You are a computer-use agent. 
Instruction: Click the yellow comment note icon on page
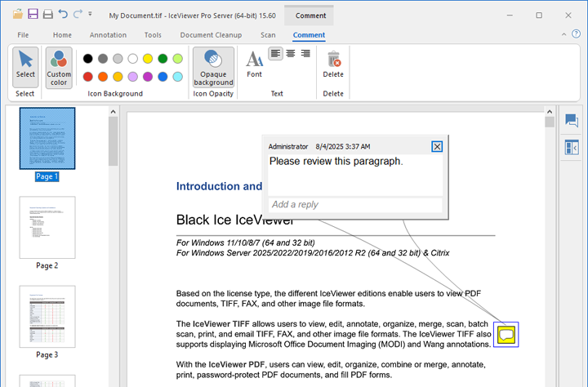pyautogui.click(x=506, y=333)
